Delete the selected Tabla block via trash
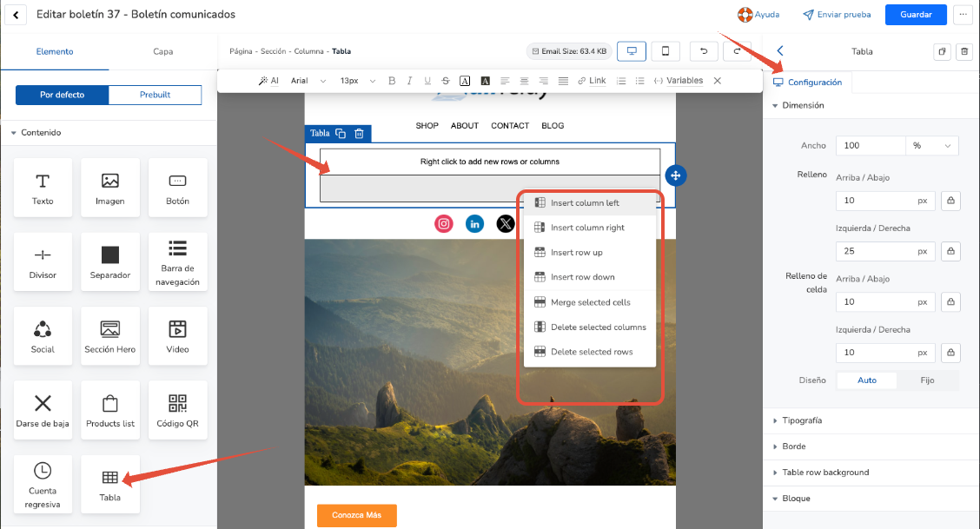Screen dimensions: 980x529 coord(360,133)
